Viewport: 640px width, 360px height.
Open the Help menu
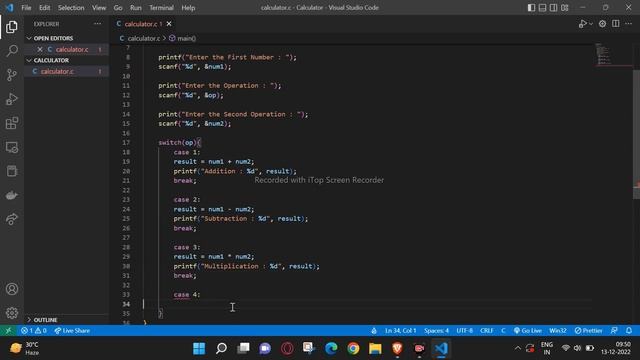coord(188,8)
